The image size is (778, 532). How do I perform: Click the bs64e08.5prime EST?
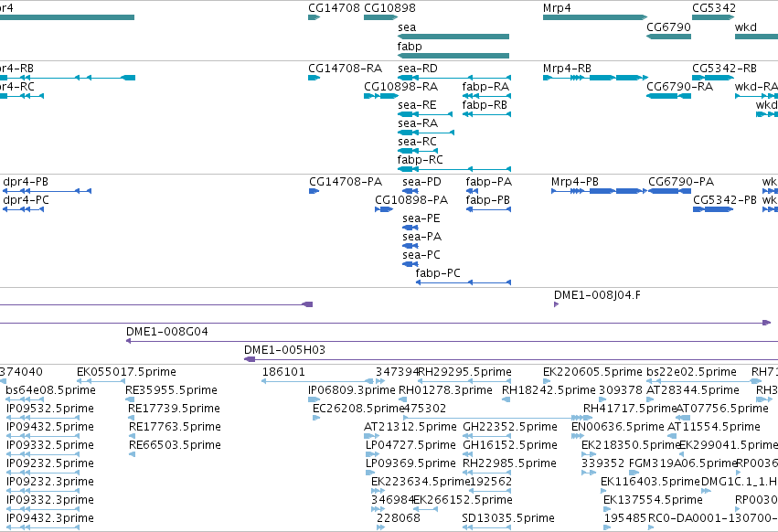[25, 399]
